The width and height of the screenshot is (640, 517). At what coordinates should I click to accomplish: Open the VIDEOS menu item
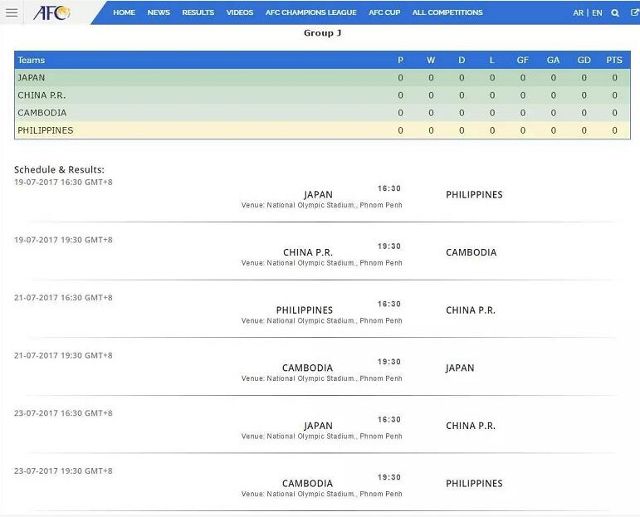pyautogui.click(x=240, y=13)
